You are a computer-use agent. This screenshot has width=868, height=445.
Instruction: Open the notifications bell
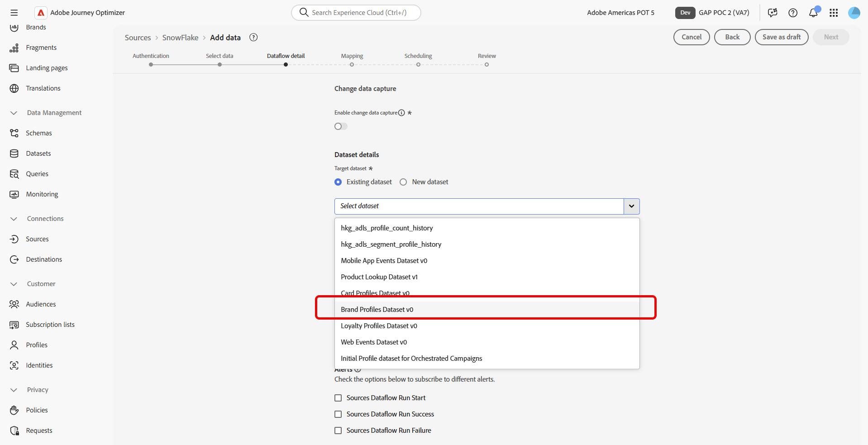point(813,13)
